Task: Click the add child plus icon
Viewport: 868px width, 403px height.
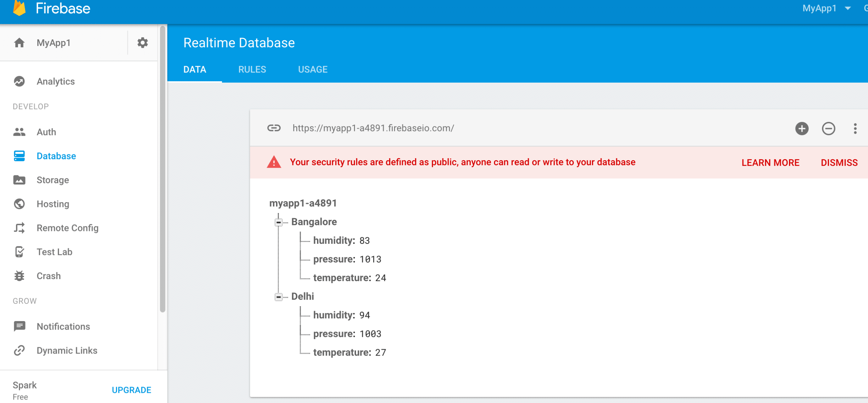Action: tap(802, 128)
